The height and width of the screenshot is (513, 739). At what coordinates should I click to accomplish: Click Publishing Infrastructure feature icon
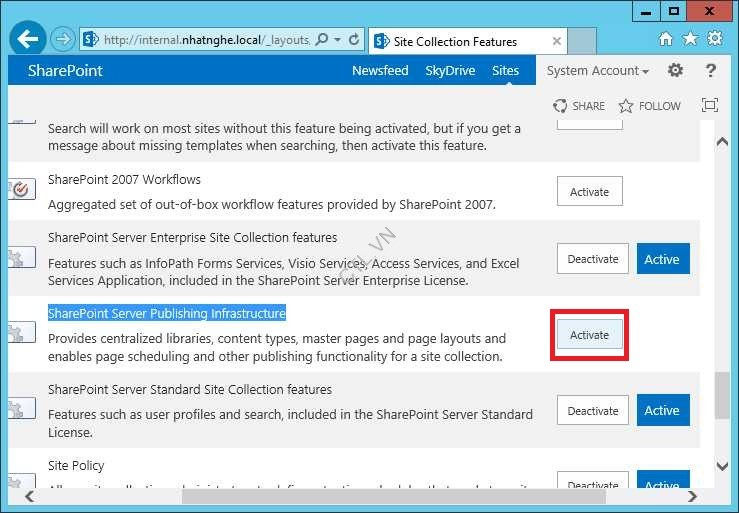tap(22, 332)
